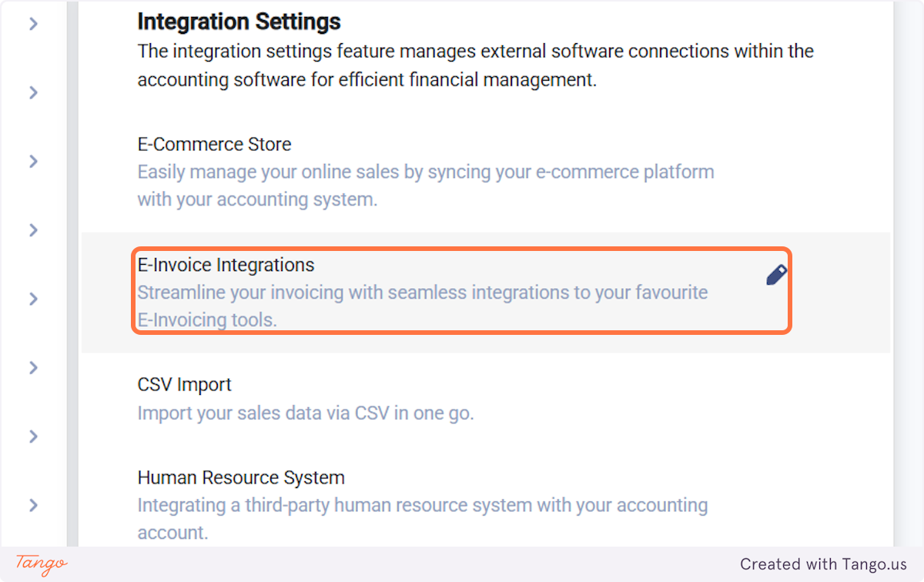924x582 pixels.
Task: Expand the fourth sidebar chevron
Action: pyautogui.click(x=32, y=229)
